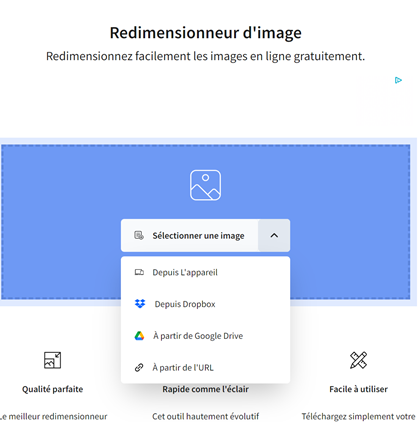Click the Dropbox logo icon
The height and width of the screenshot is (422, 420).
[140, 304]
